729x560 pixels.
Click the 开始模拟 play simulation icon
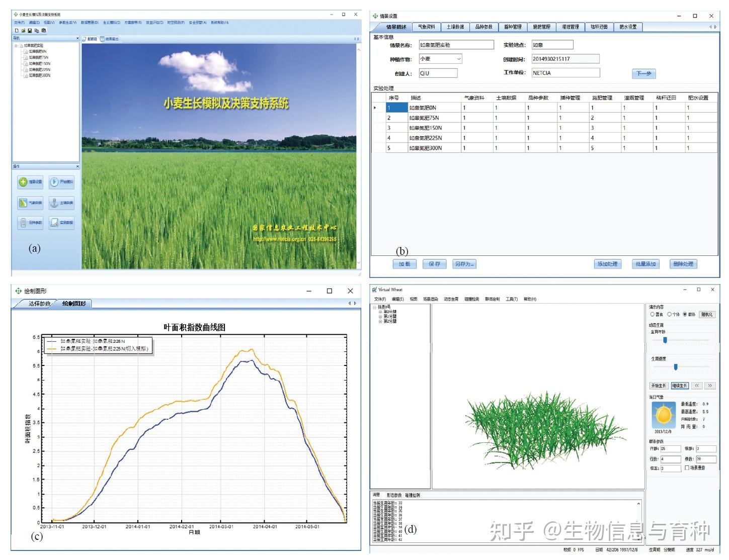click(54, 181)
